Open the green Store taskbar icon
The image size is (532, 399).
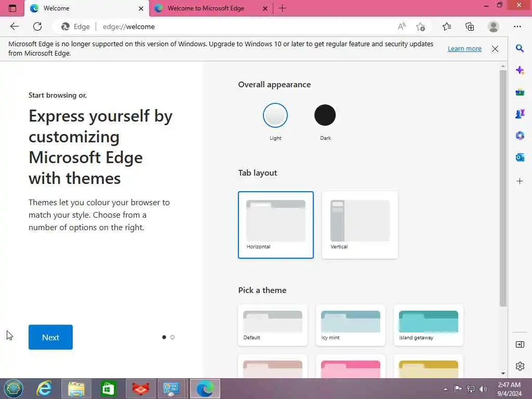point(108,389)
